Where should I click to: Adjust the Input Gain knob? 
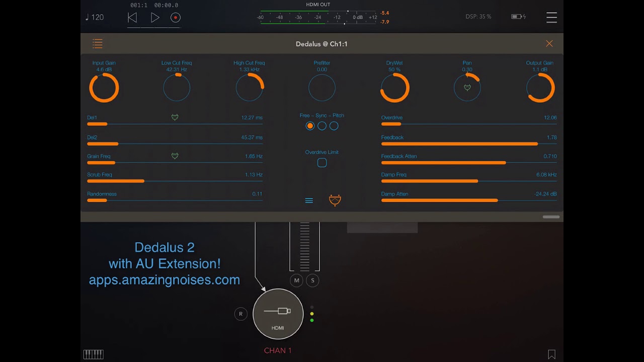[x=104, y=88]
